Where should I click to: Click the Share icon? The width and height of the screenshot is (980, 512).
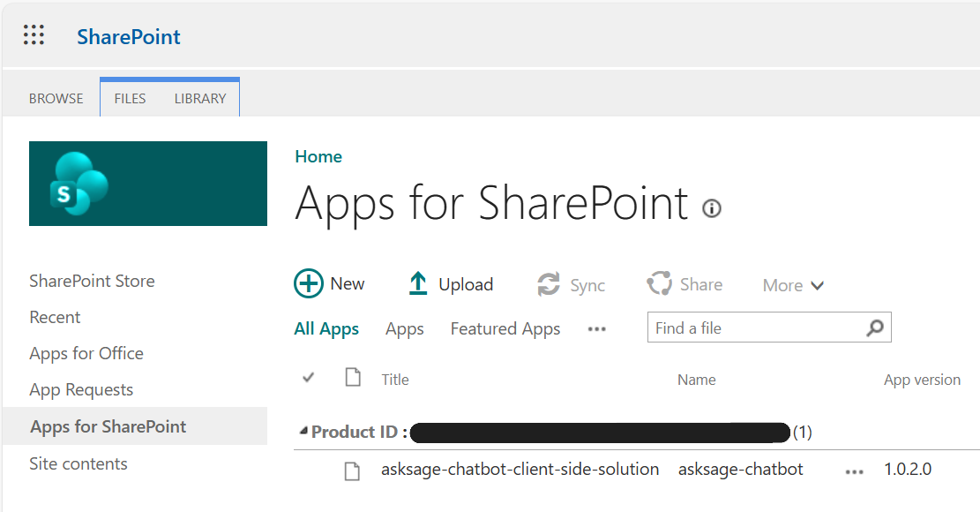pos(660,284)
